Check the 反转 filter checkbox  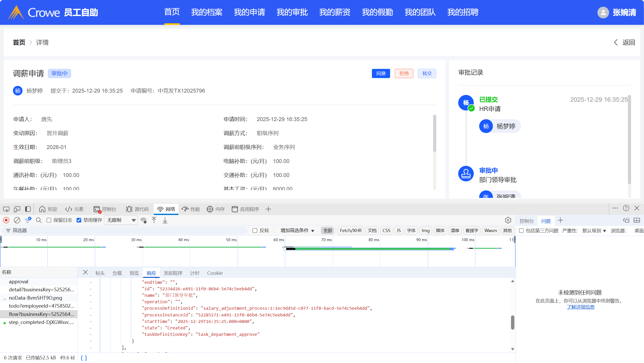click(x=255, y=231)
